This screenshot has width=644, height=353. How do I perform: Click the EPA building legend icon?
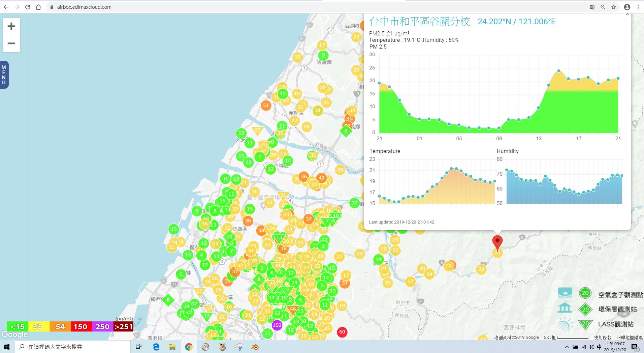coord(565,307)
